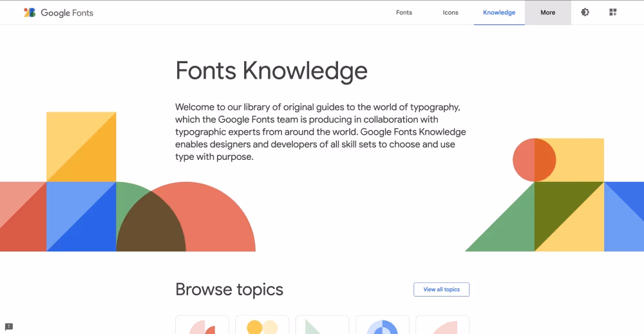Switch to the Icons tab

[x=450, y=13]
